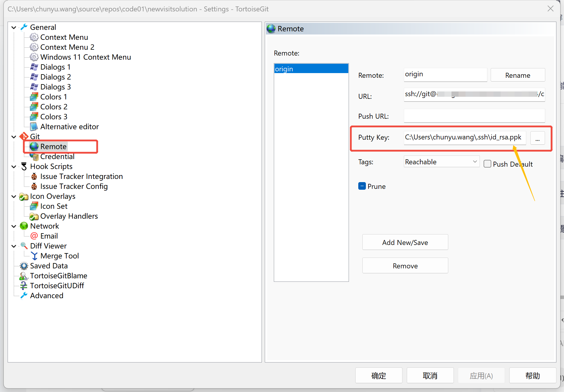
Task: Select origin in the remote list
Action: pyautogui.click(x=311, y=69)
